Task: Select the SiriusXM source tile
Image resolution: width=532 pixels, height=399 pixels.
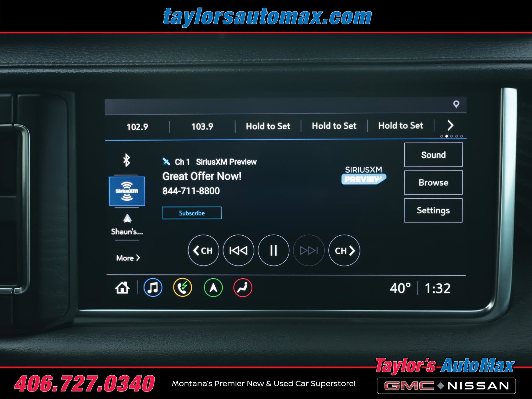Action: click(x=127, y=191)
